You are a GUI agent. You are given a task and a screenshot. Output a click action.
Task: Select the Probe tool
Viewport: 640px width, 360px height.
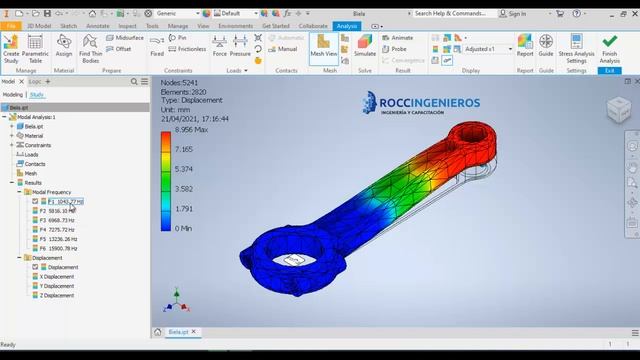[x=394, y=49]
